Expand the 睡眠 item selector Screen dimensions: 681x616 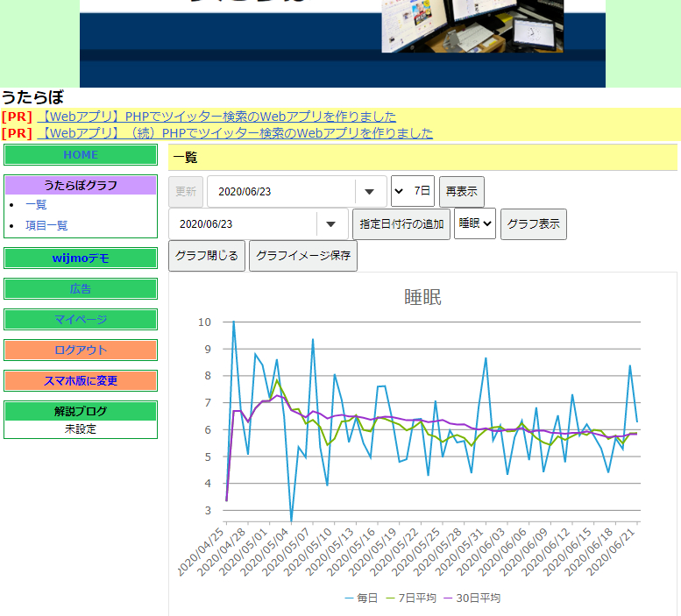point(475,223)
